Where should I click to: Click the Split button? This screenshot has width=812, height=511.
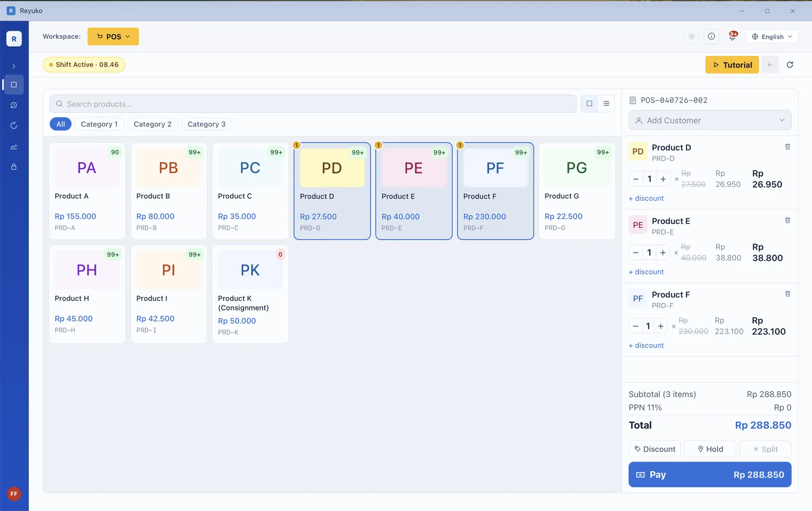765,449
